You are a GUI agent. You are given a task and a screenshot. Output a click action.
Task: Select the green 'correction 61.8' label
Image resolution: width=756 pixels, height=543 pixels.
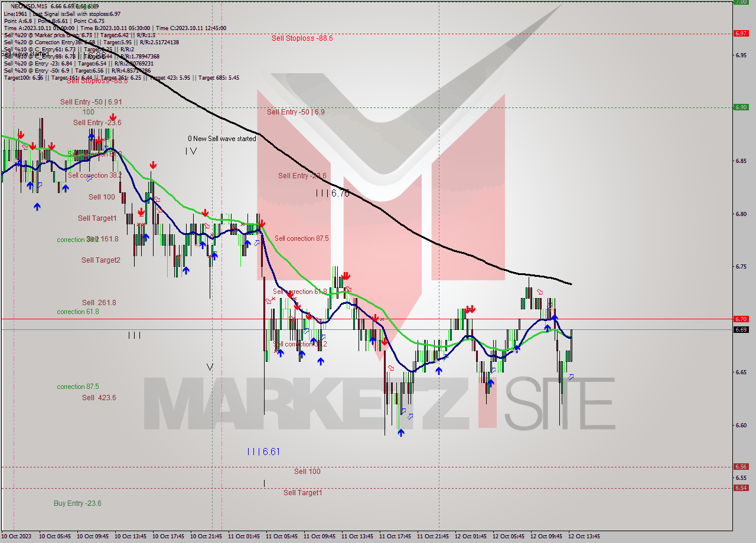pos(78,312)
